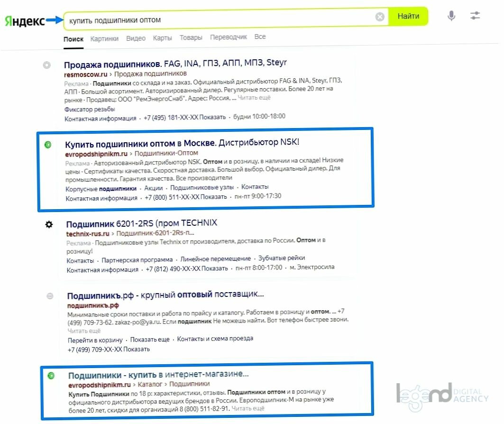
Task: Click green favicon next to NSK distributor ad
Action: (x=48, y=145)
